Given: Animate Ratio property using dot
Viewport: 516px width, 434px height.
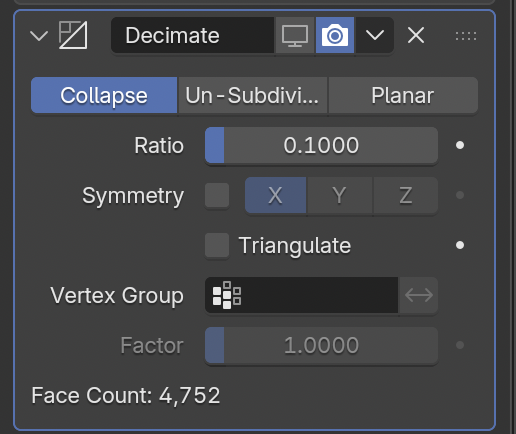Looking at the screenshot, I should click(x=460, y=145).
